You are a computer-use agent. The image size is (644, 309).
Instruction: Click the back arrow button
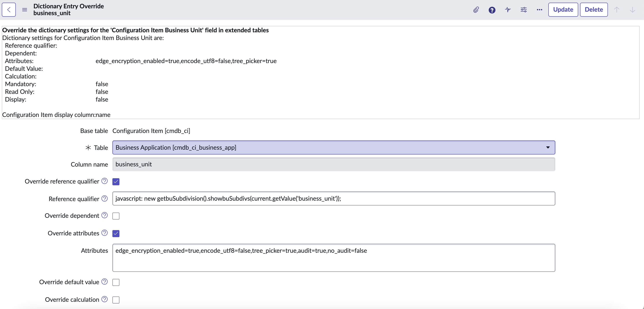click(9, 10)
